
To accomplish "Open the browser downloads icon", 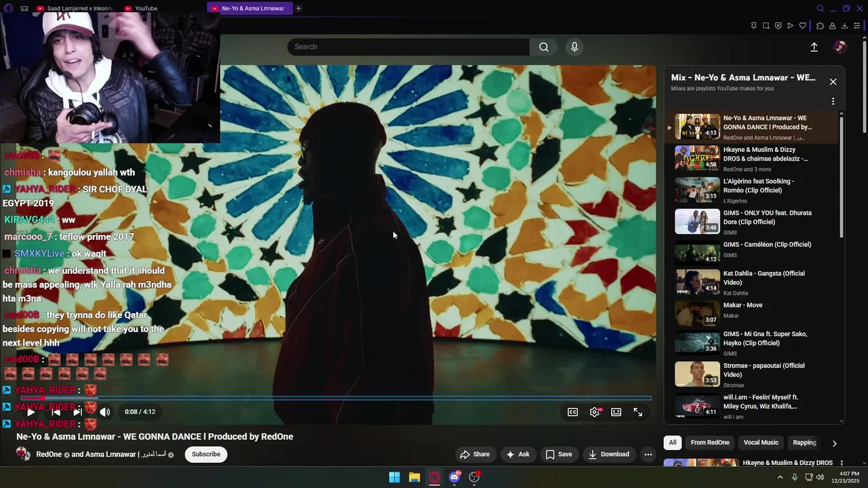I will click(x=844, y=26).
